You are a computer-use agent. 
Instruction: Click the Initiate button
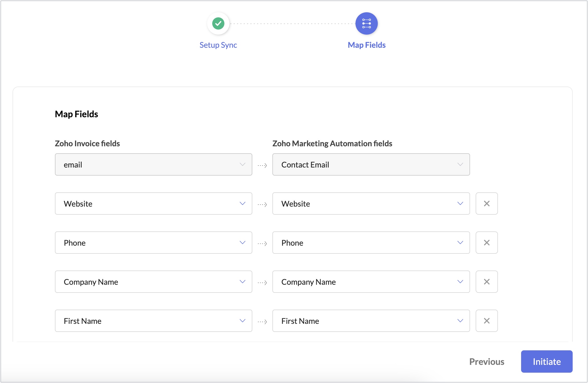click(547, 362)
